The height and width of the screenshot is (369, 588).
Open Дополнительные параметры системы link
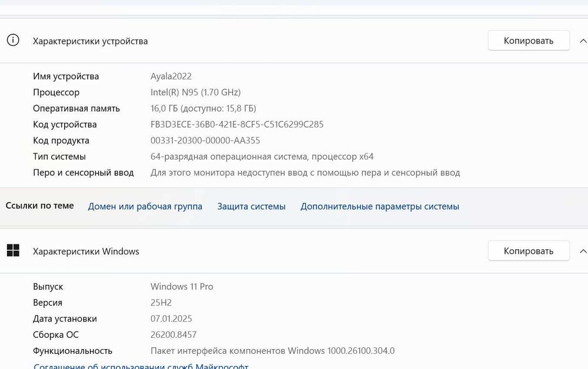[380, 206]
